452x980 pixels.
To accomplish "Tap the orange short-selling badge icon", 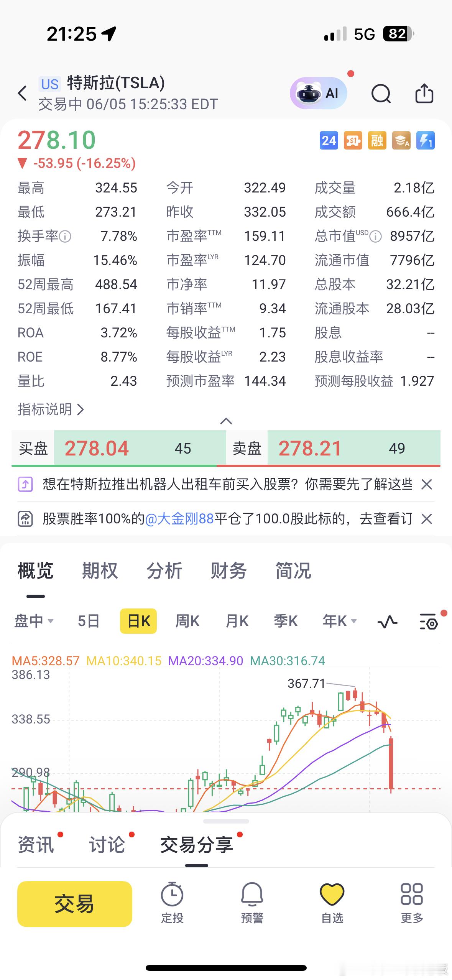I will [353, 141].
